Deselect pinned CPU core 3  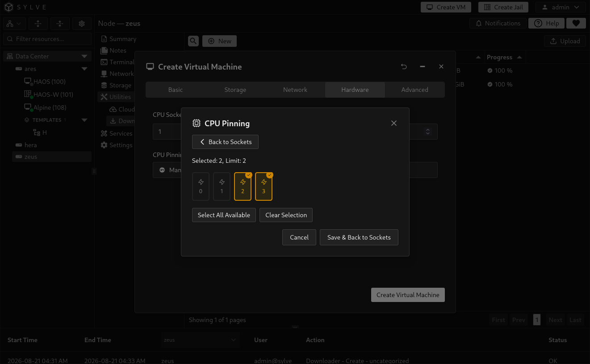point(264,186)
